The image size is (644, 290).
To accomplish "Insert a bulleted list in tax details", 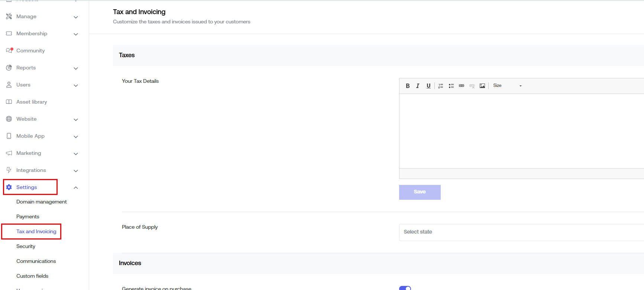I will tap(451, 86).
